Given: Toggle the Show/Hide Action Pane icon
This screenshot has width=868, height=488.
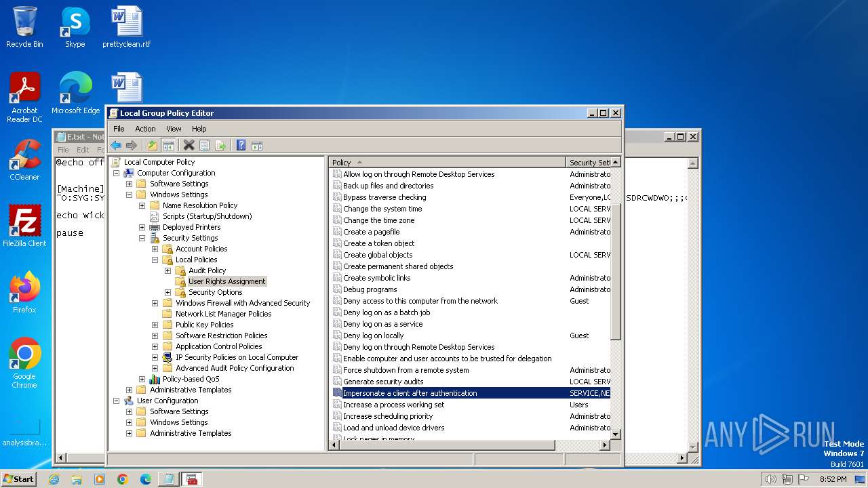Looking at the screenshot, I should click(x=257, y=145).
